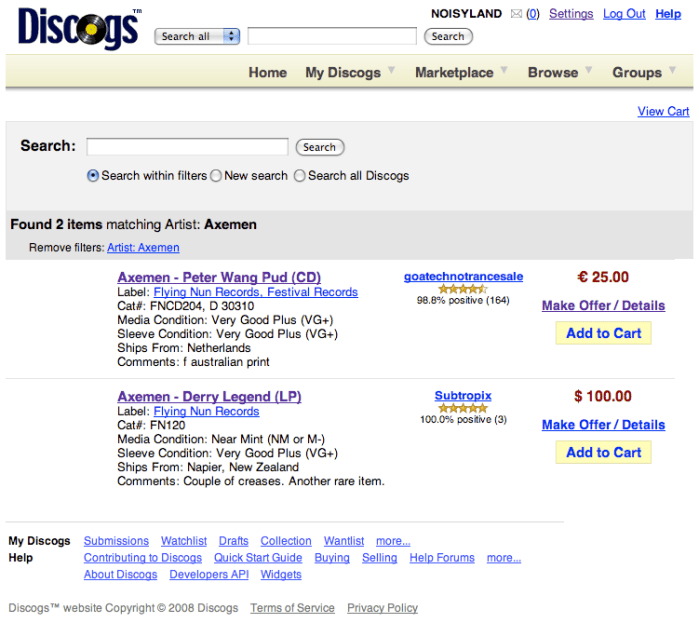
Task: Open the inbox envelope icon
Action: pos(516,14)
